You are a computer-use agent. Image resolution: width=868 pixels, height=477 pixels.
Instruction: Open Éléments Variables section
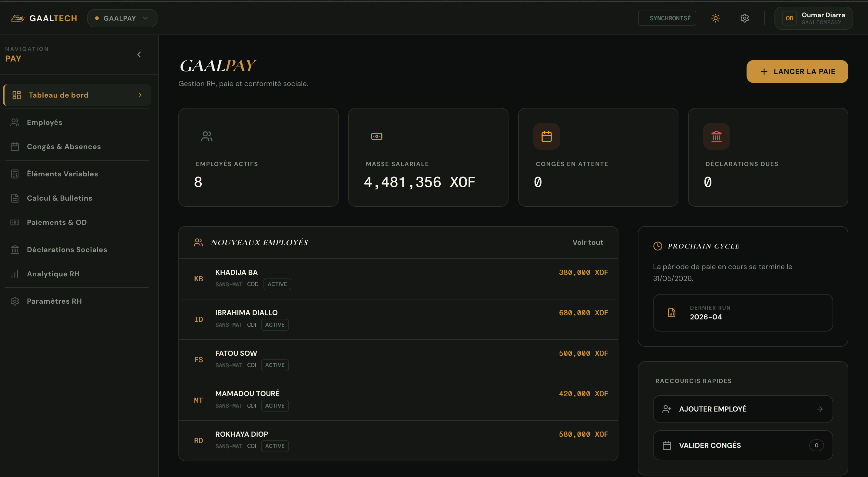77,174
